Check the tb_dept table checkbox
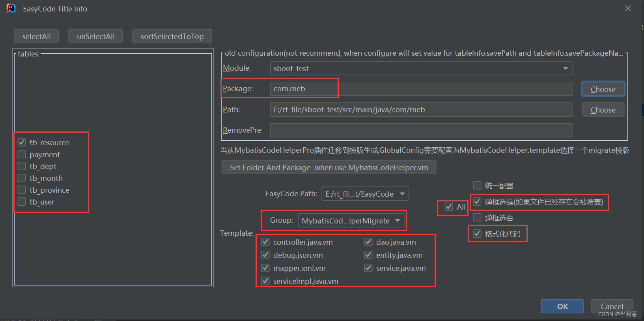This screenshot has height=321, width=644. [x=22, y=166]
